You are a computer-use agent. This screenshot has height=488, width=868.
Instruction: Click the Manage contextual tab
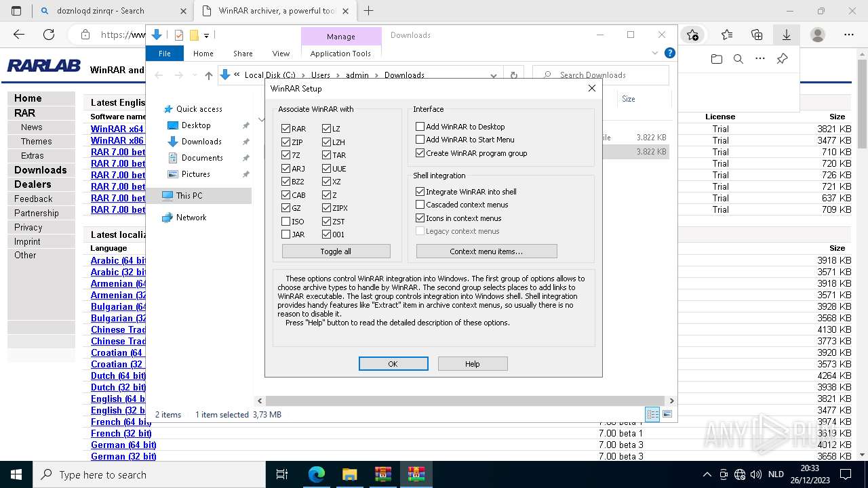tap(340, 37)
